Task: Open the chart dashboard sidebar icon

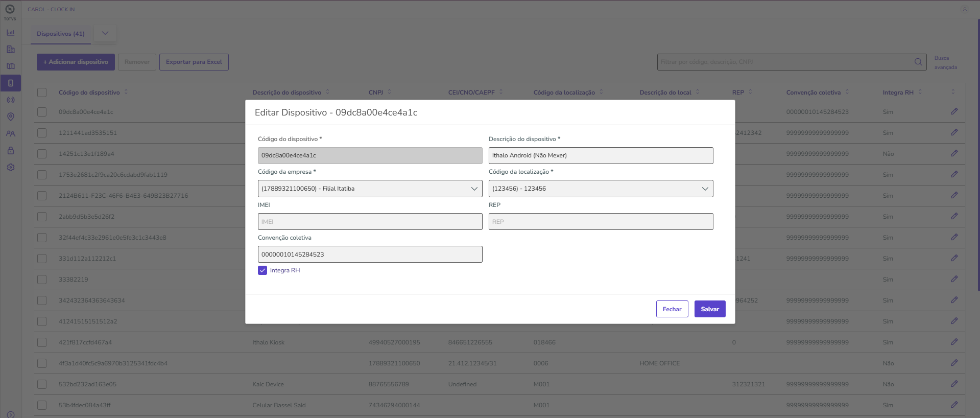Action: pos(10,33)
